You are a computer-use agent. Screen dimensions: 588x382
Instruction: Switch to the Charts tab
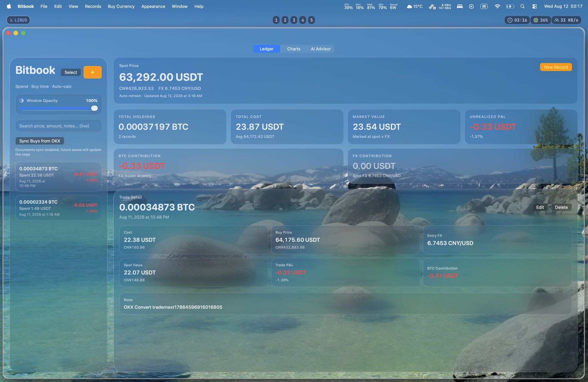(294, 49)
